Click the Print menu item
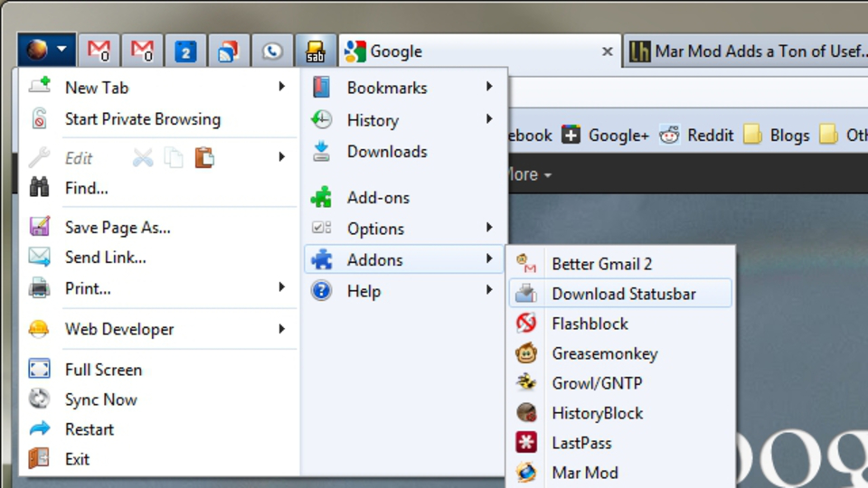The image size is (868, 488). tap(158, 288)
